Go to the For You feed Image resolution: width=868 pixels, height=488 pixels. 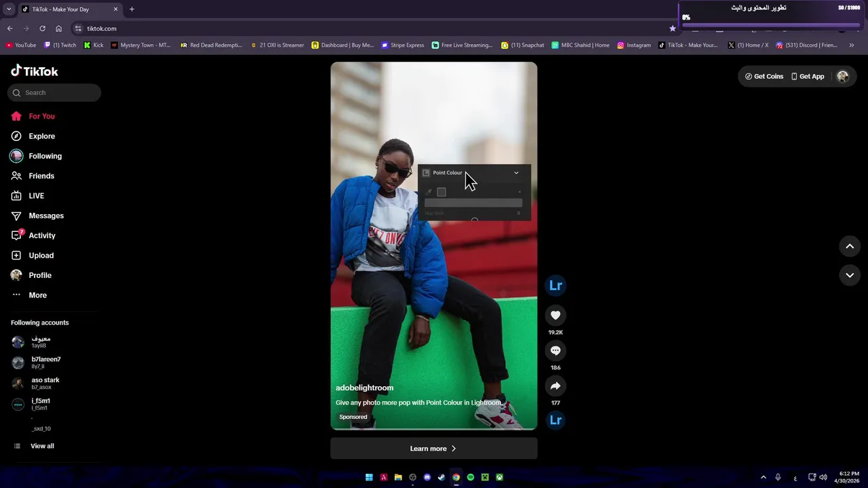pyautogui.click(x=42, y=116)
